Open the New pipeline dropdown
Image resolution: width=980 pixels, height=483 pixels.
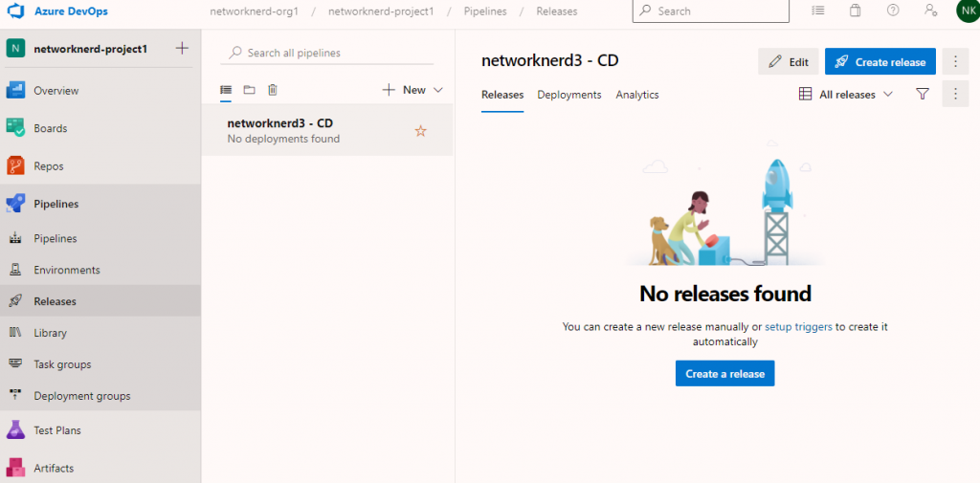tap(412, 90)
